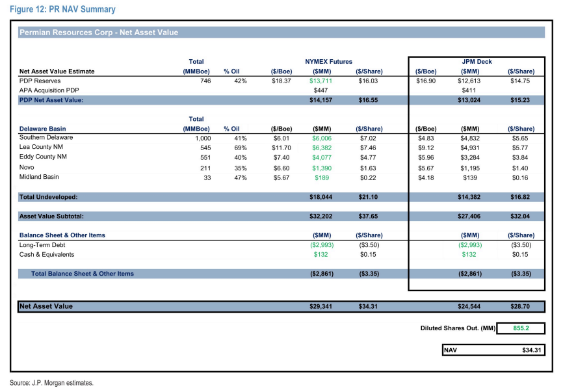Select the $32,202 Asset Value Subtotal figure
Image resolution: width=563 pixels, height=392 pixels.
coord(321,216)
